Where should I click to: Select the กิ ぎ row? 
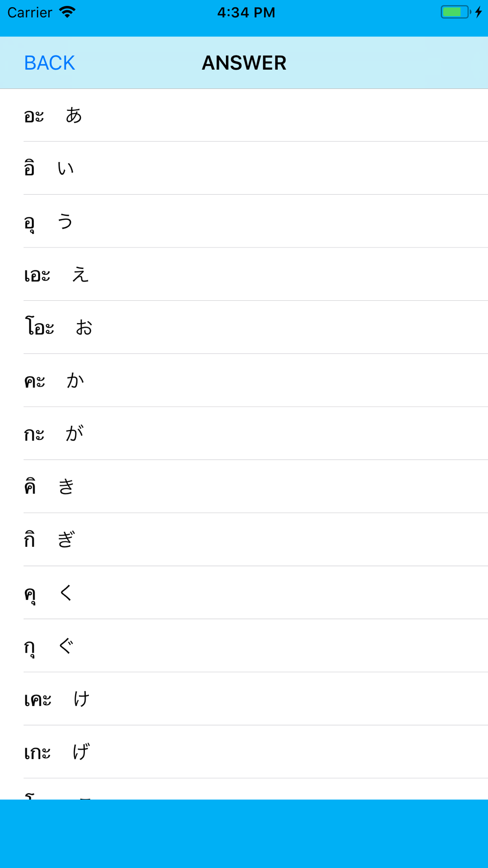[x=244, y=539]
